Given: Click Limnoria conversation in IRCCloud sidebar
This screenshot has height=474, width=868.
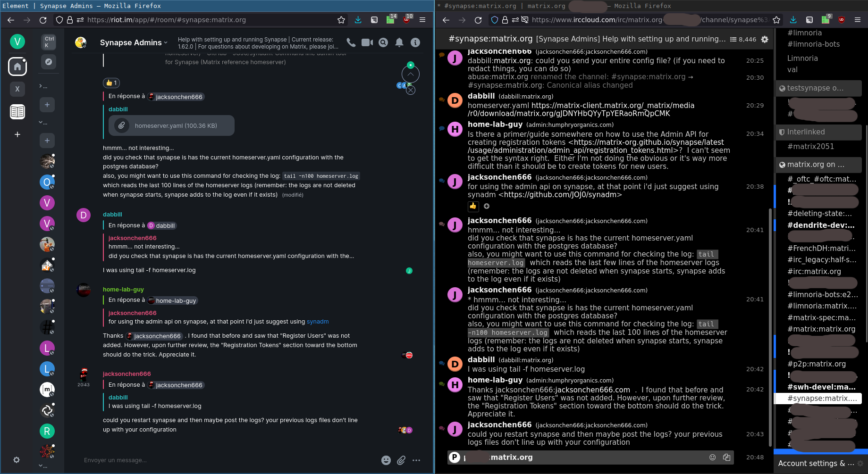Looking at the screenshot, I should (802, 58).
